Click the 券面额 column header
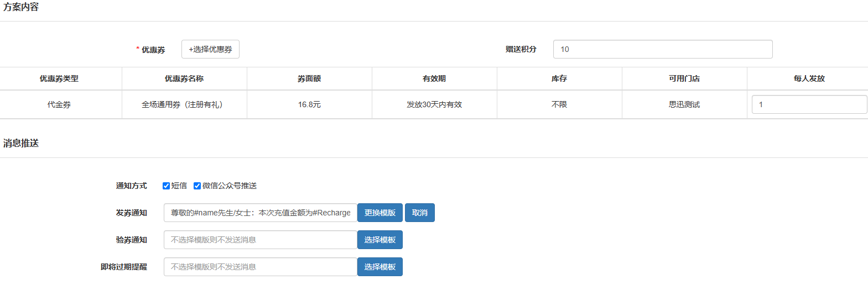868x285 pixels. point(309,78)
